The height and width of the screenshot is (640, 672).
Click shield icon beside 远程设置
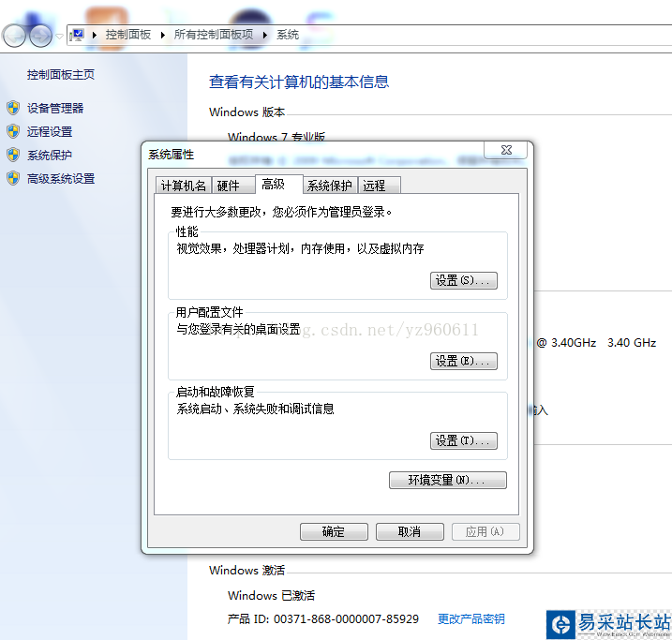coord(13,131)
